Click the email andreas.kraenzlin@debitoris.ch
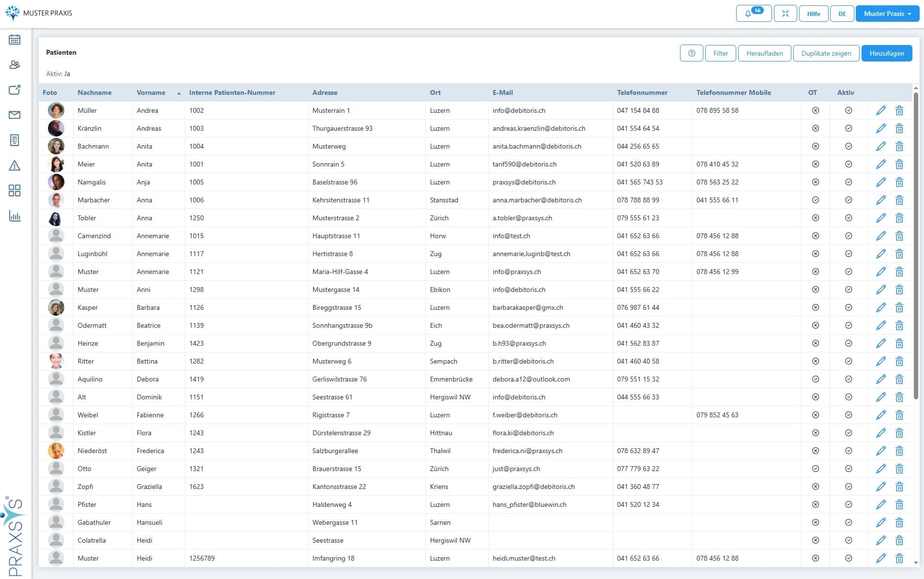Image resolution: width=924 pixels, height=579 pixels. click(x=539, y=128)
